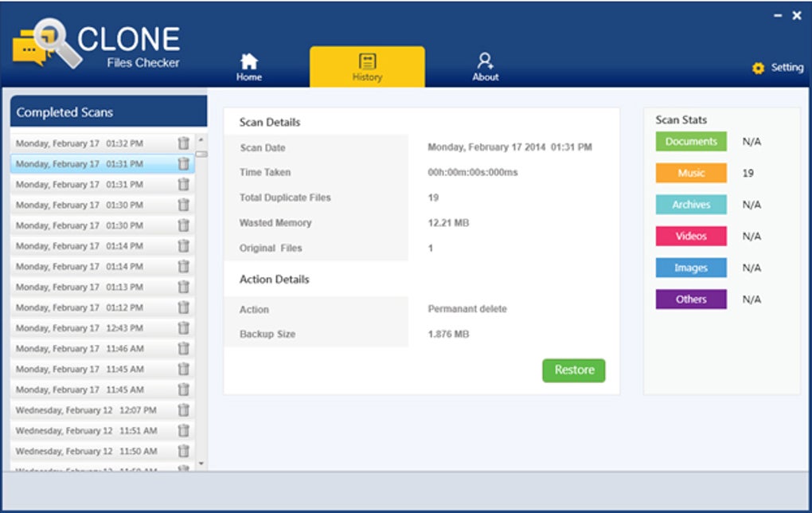Click the Clone Files Checker logo
Viewport: 812px width, 513px height.
pyautogui.click(x=96, y=44)
